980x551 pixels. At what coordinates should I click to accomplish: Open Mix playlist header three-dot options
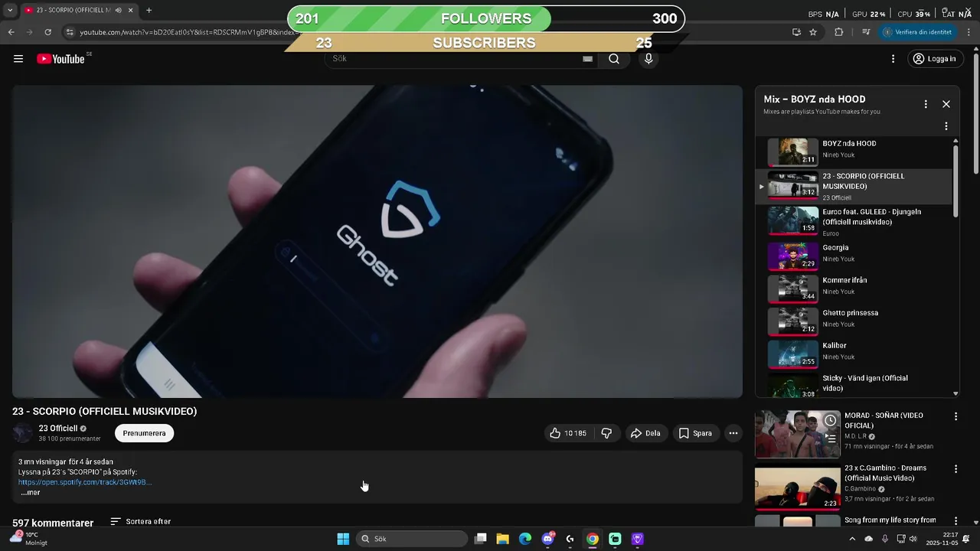click(926, 104)
